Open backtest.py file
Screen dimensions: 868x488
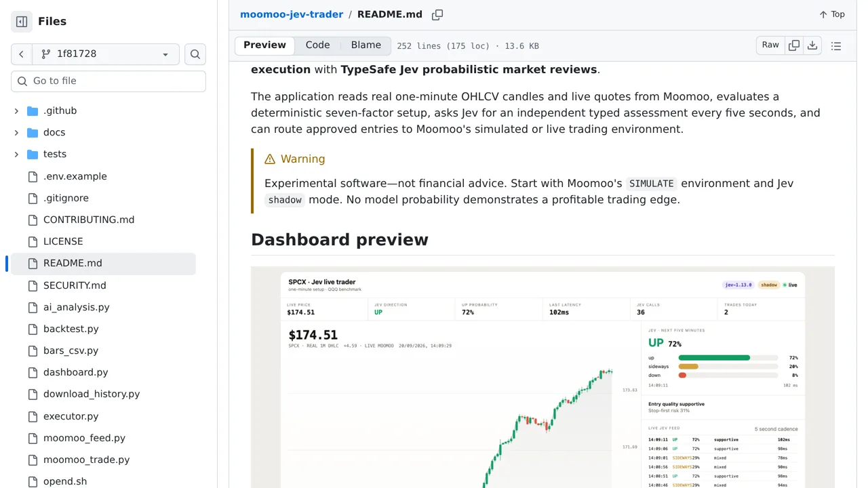pyautogui.click(x=71, y=329)
